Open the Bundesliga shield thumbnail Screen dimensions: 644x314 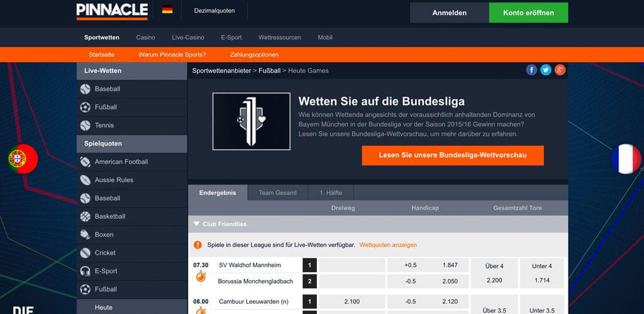(x=252, y=121)
